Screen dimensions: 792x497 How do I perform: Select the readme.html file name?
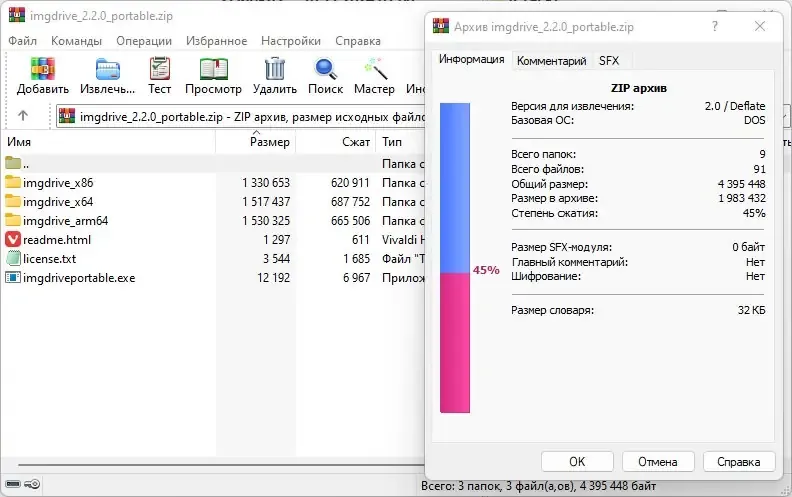57,240
